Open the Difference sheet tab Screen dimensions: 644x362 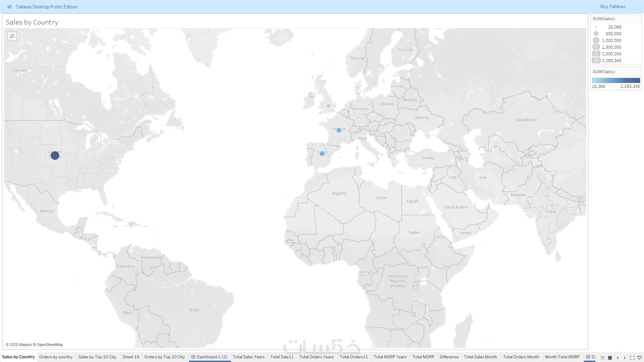coord(449,357)
